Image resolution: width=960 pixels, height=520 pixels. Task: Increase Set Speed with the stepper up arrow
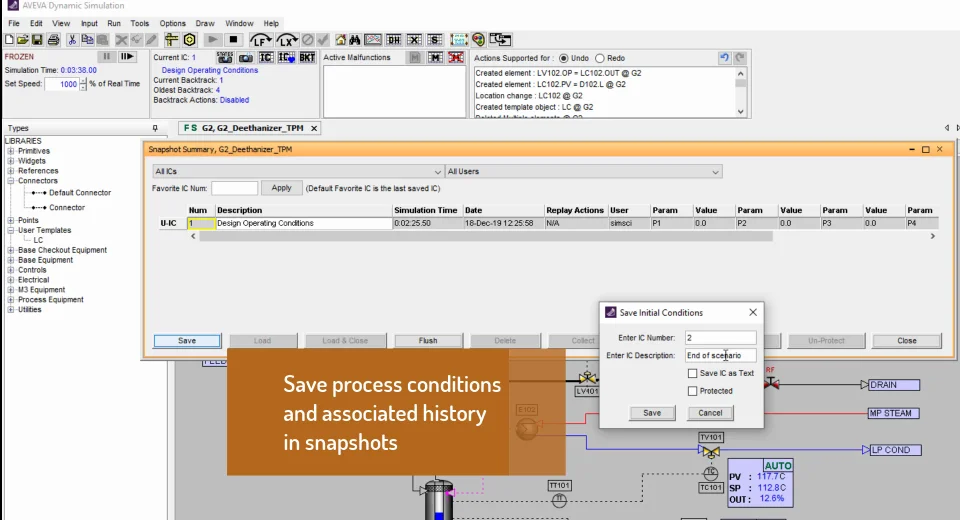point(83,81)
